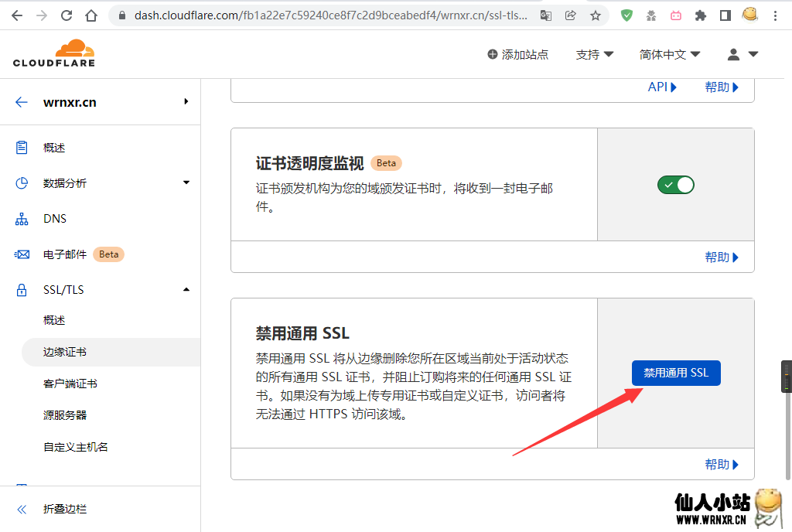This screenshot has width=792, height=532.
Task: Go back with the browser back arrow
Action: point(17,15)
